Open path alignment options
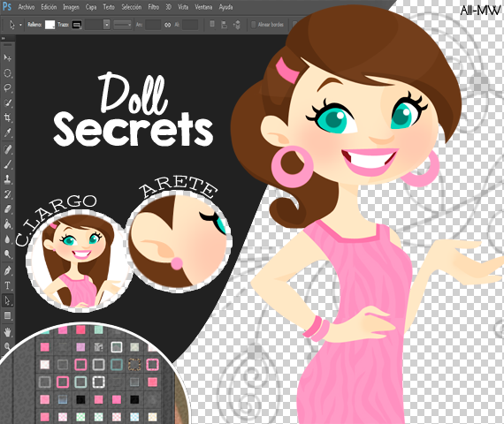 225,25
